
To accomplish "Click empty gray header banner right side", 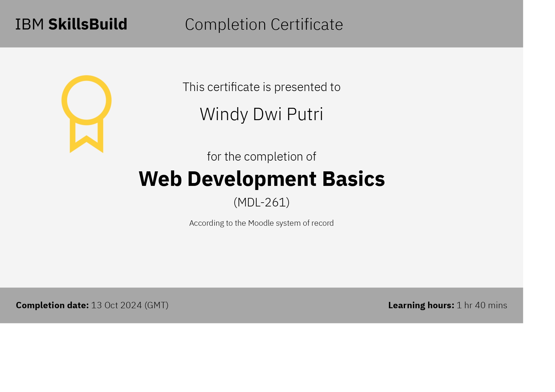I will point(443,24).
